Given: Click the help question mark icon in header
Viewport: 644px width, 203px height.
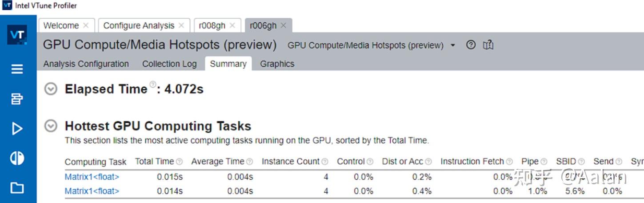Looking at the screenshot, I should point(471,45).
